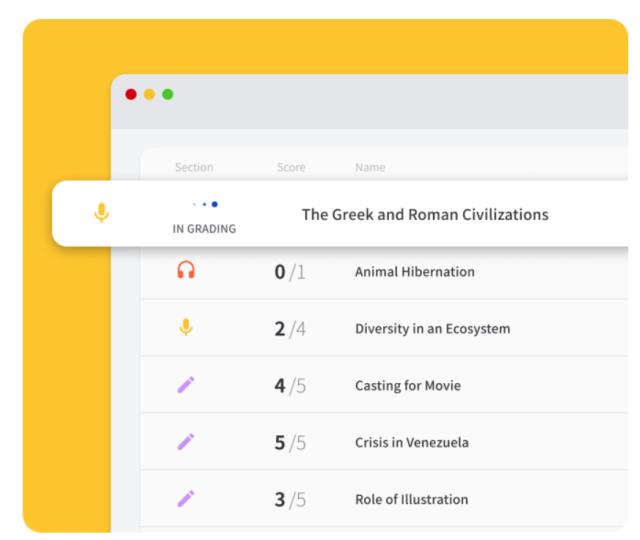Screen dimensions: 640x540
Task: Click the Name column header
Action: [370, 167]
